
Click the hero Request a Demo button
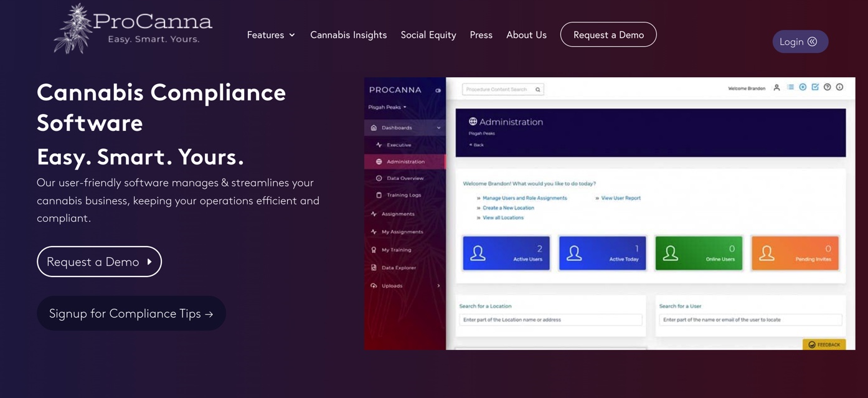tap(99, 262)
